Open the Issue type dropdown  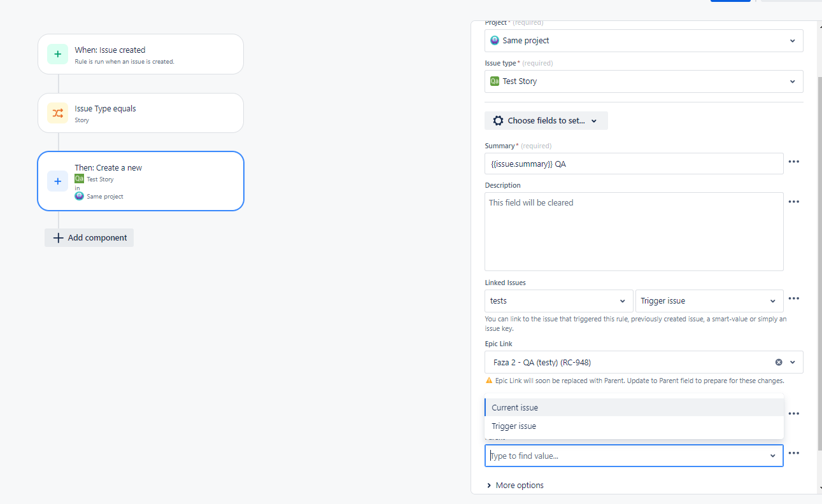click(643, 81)
